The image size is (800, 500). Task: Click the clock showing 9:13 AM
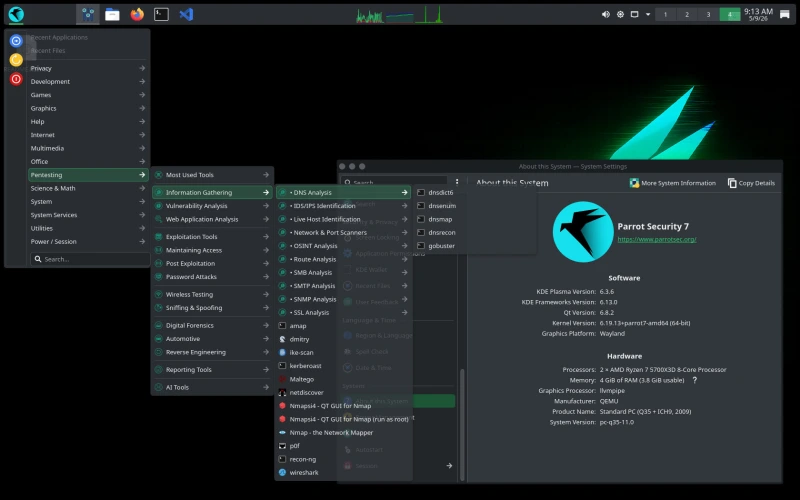[758, 14]
